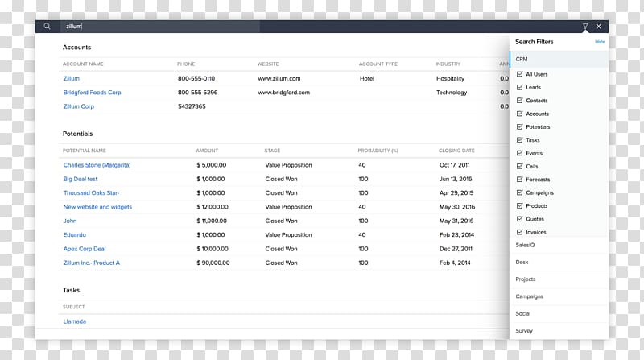Viewport: 644px width, 360px height.
Task: Select the CRM filter category
Action: [x=559, y=59]
